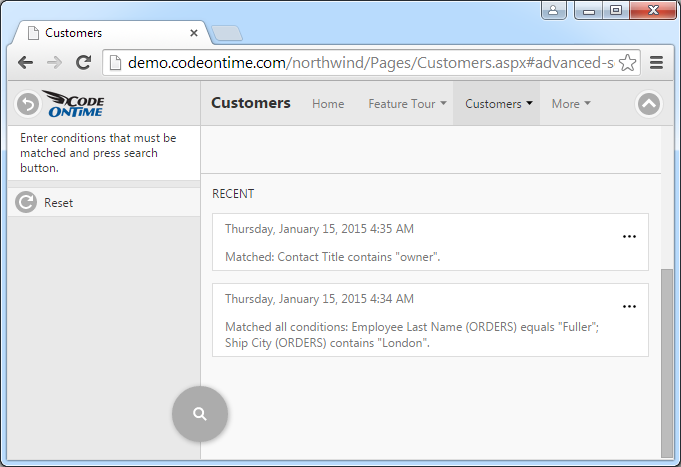Select the Customers browser tab
Viewport: 681px width, 467px height.
point(108,33)
